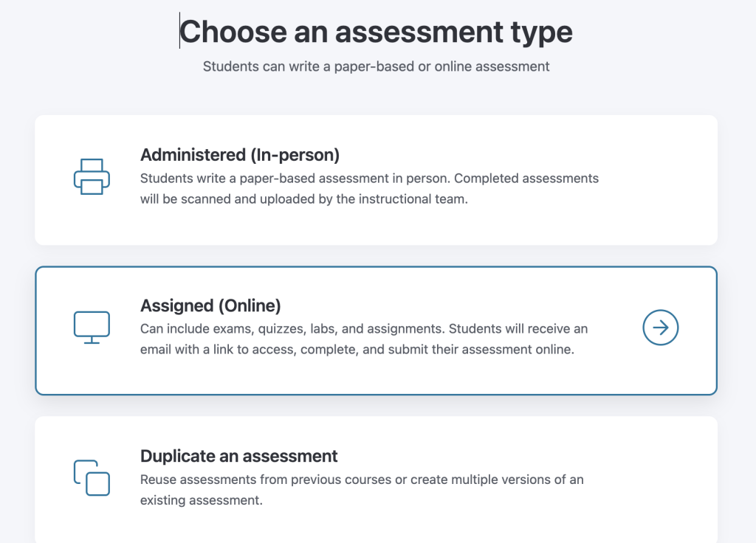
Task: Click the 'Choose an assessment type' heading
Action: coord(376,32)
